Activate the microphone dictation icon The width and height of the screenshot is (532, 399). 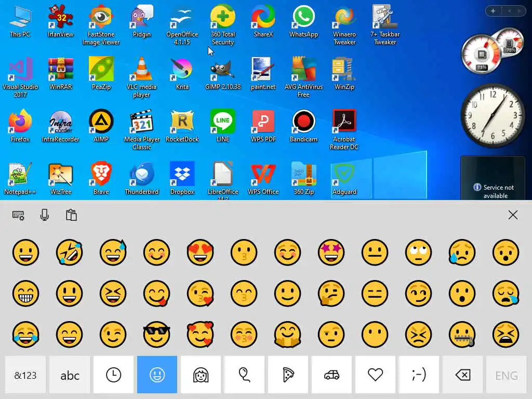(45, 215)
